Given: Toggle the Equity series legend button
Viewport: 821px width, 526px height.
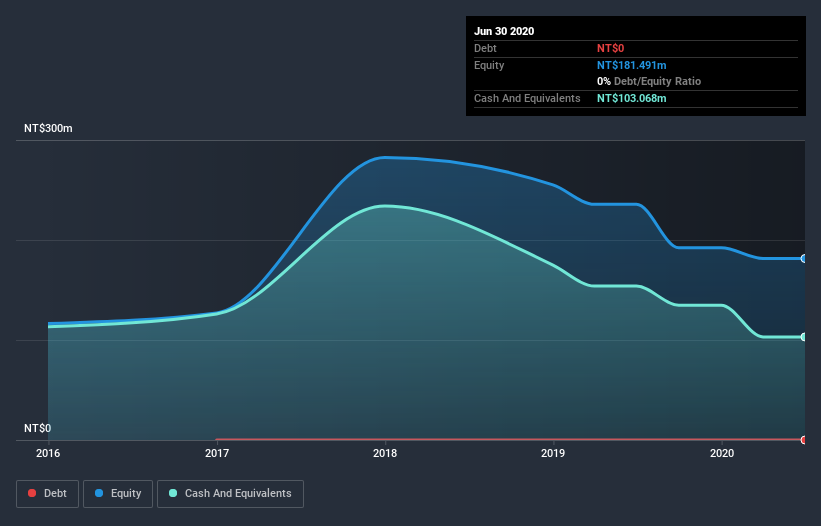Looking at the screenshot, I should coord(118,494).
